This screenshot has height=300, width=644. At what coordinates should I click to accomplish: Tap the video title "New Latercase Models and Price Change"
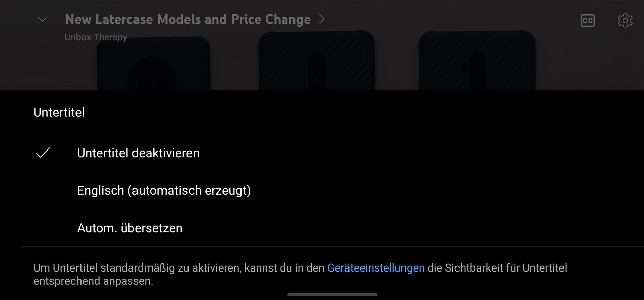187,19
